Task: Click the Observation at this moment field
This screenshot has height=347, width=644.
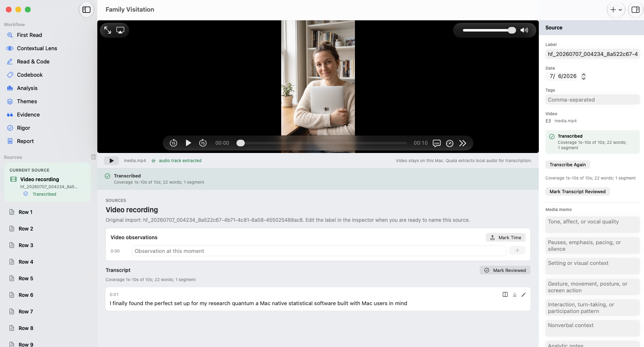Action: [319, 251]
